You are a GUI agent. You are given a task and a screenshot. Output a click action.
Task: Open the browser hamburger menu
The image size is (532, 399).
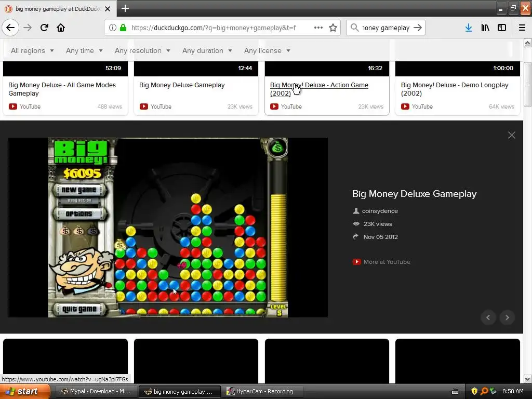(x=522, y=28)
